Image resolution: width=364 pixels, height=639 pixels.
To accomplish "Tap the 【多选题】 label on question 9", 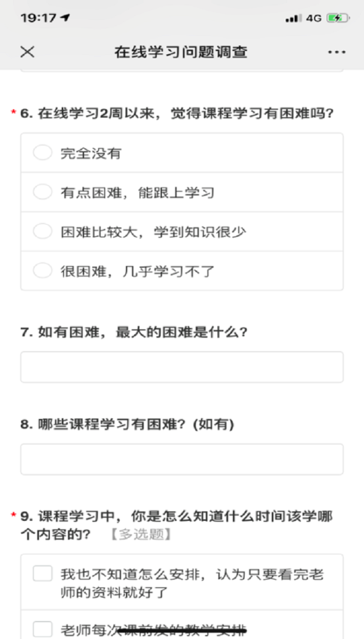I will click(x=140, y=534).
